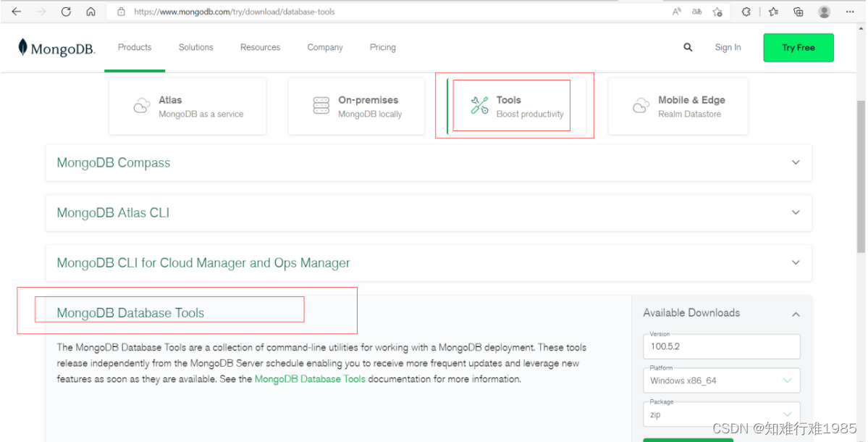Open the Resources menu
Viewport: 868px width, 442px height.
260,48
